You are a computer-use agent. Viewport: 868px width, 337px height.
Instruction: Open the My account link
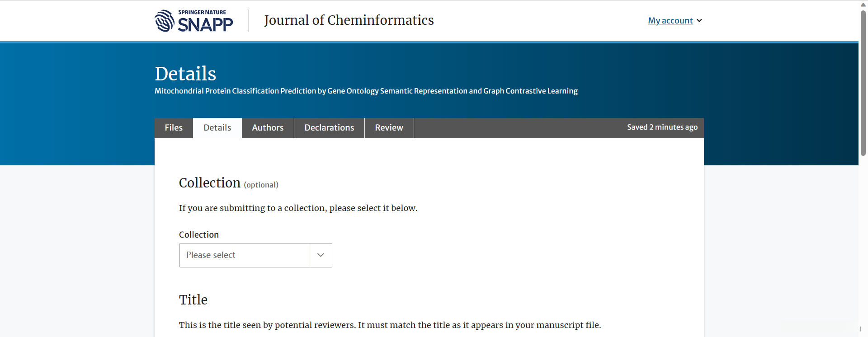click(x=670, y=21)
